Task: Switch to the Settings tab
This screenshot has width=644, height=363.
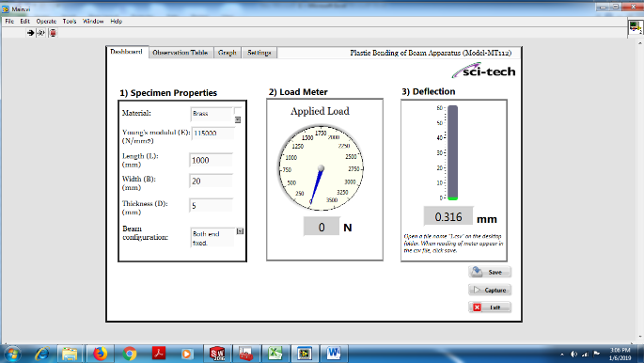Action: pyautogui.click(x=259, y=53)
